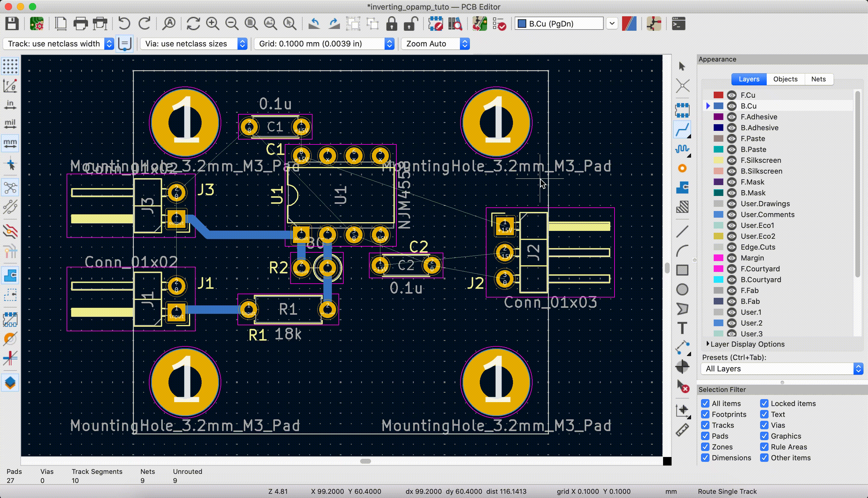
Task: Switch to the Nets tab
Action: 819,79
